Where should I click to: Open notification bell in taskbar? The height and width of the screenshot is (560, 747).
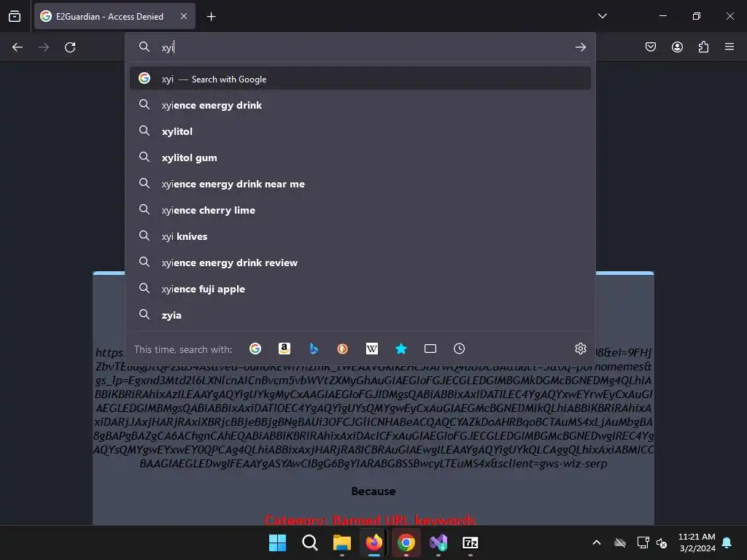(x=727, y=542)
